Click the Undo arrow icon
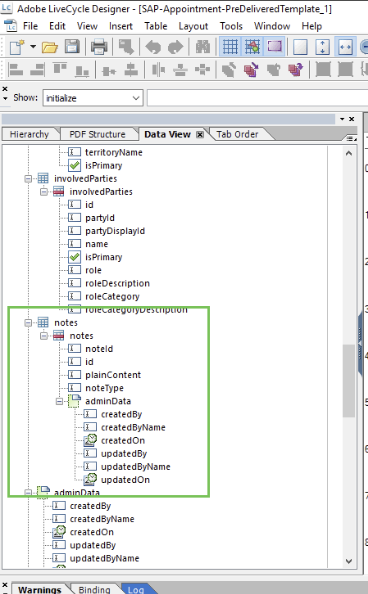This screenshot has height=594, width=368. tap(153, 47)
